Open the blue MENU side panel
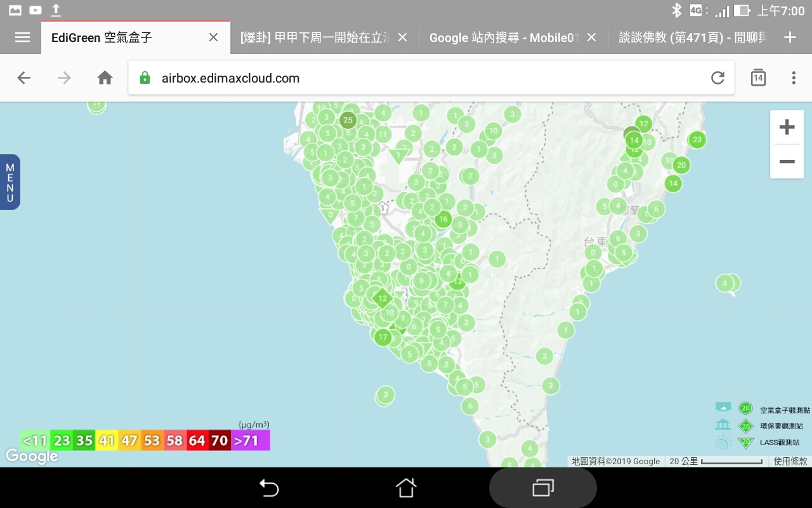 point(10,182)
